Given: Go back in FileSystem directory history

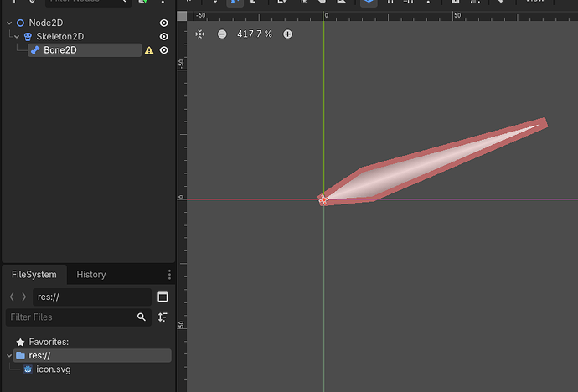Looking at the screenshot, I should 12,297.
